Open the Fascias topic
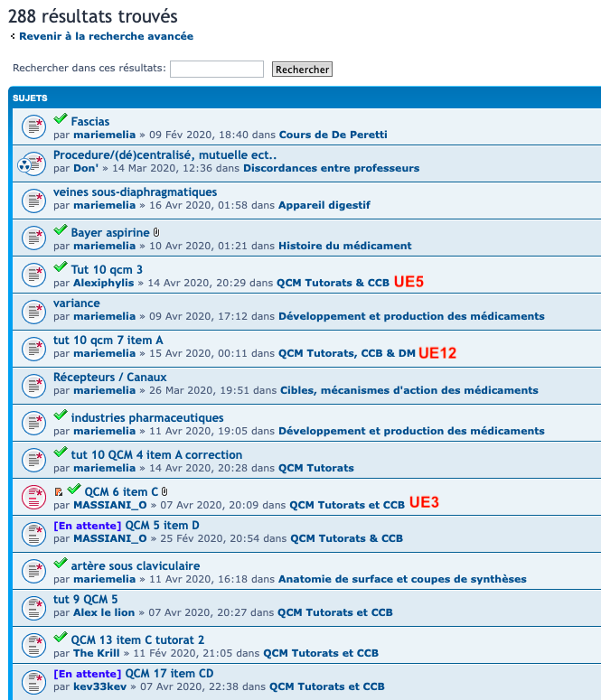 pos(90,121)
